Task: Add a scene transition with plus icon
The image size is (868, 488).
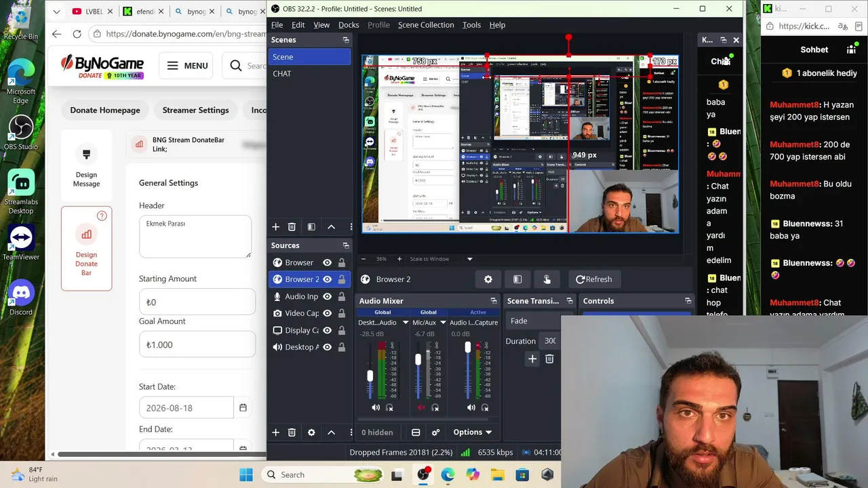Action: (532, 359)
